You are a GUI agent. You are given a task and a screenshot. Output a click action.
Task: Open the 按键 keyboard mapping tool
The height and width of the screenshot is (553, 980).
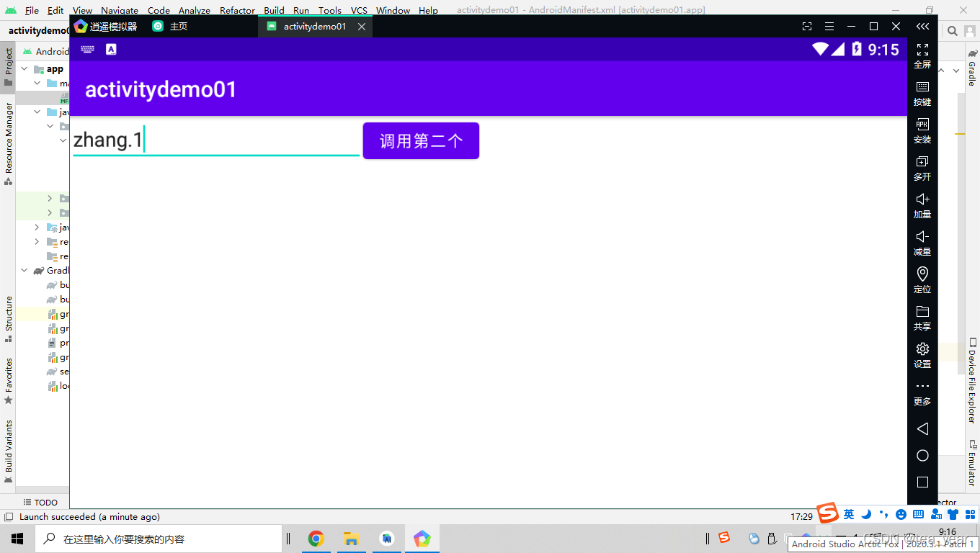922,87
